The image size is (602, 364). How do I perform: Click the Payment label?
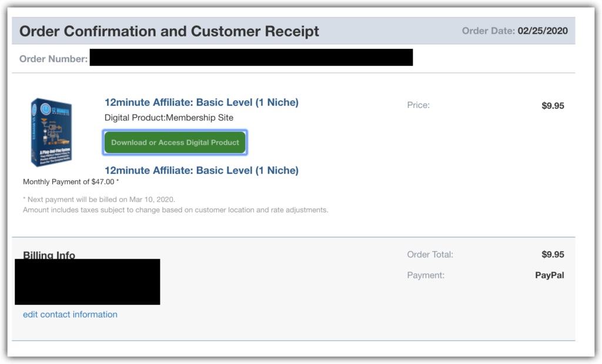(426, 275)
